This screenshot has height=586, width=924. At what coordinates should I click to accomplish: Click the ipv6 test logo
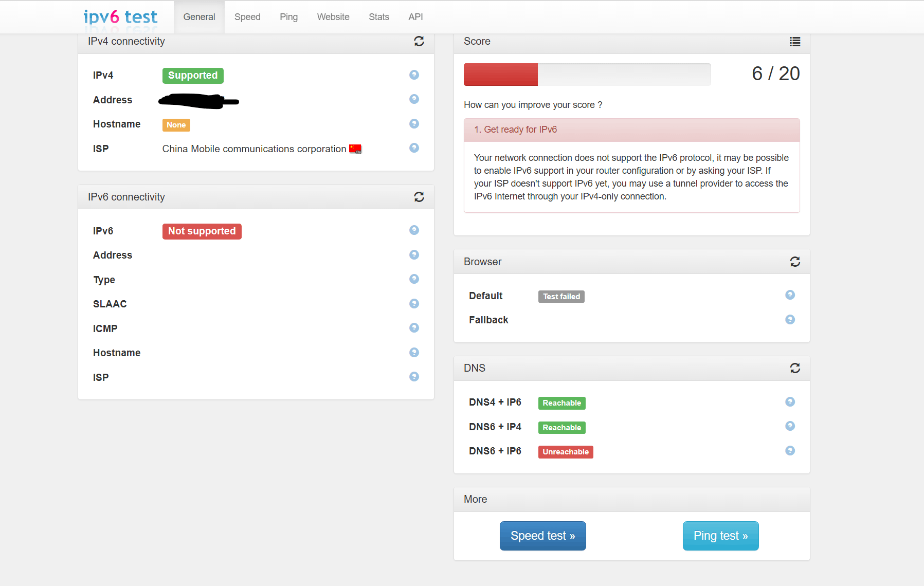coord(120,17)
